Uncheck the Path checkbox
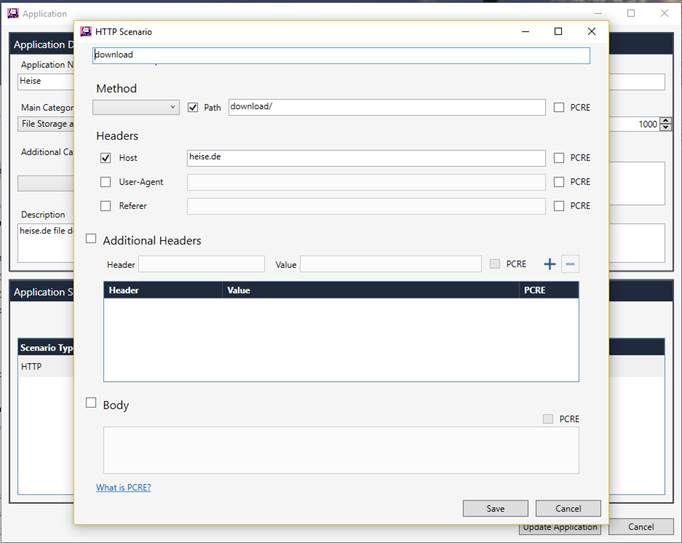682x543 pixels. pyautogui.click(x=193, y=107)
